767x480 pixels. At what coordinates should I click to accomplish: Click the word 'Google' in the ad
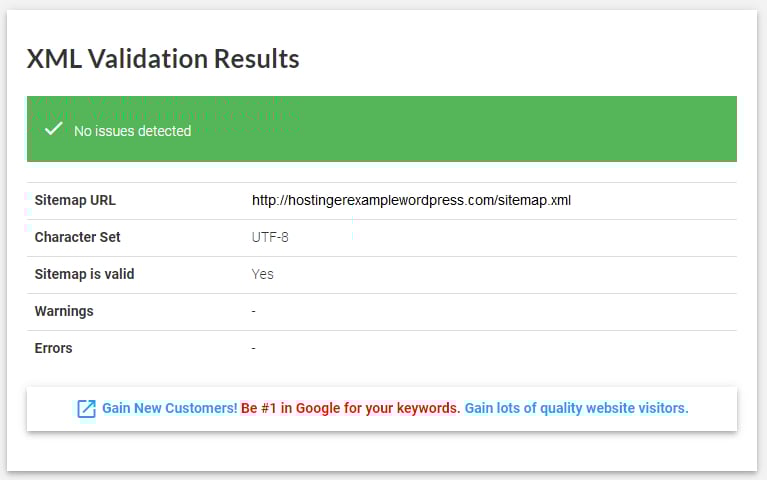point(319,408)
